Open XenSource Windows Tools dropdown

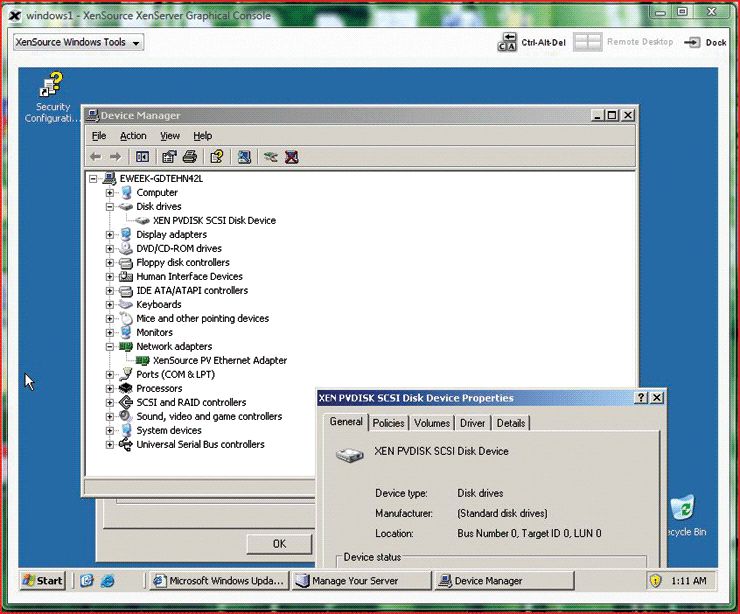click(78, 42)
